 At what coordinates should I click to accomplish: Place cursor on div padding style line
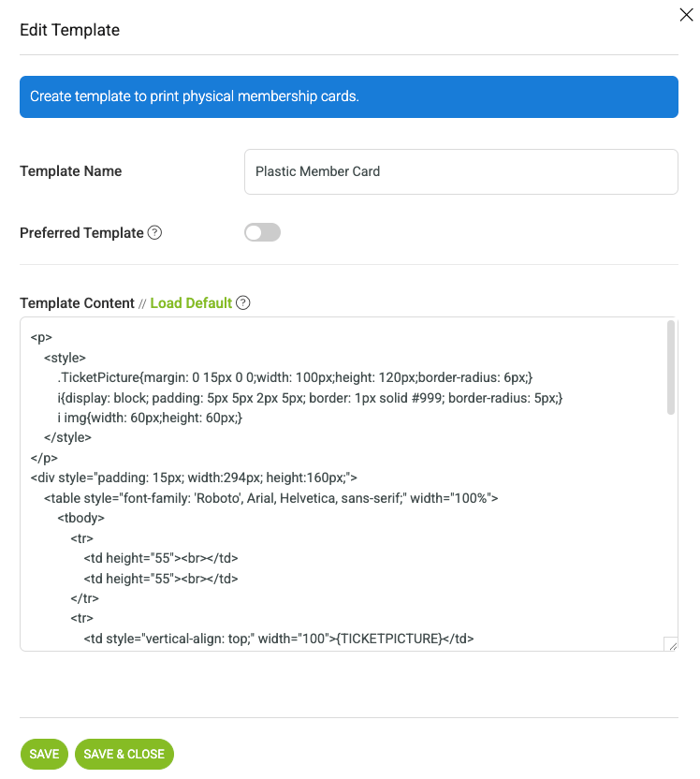pos(194,478)
